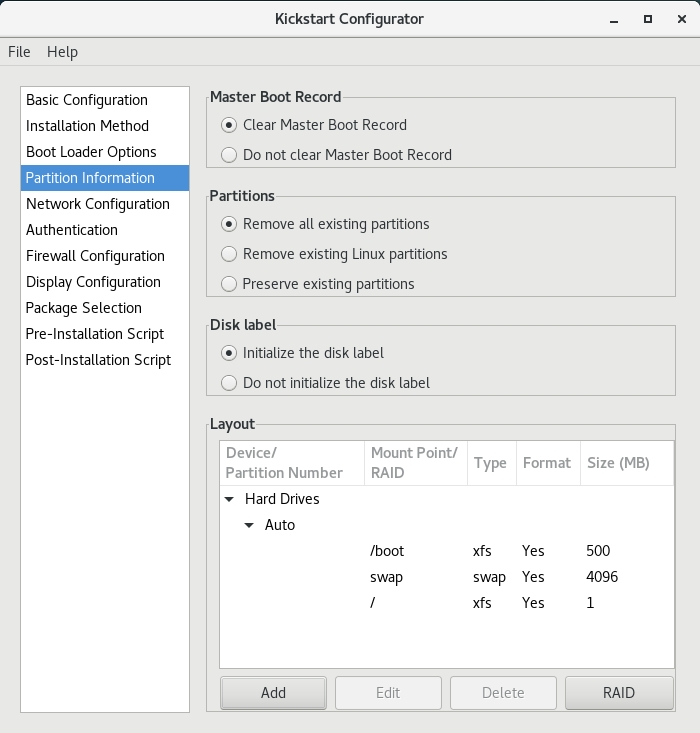Open the Help menu

point(62,52)
